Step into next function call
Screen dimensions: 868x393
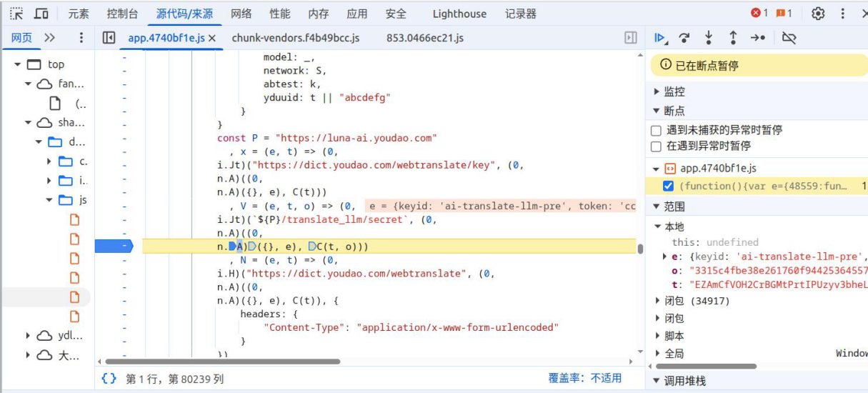[709, 38]
